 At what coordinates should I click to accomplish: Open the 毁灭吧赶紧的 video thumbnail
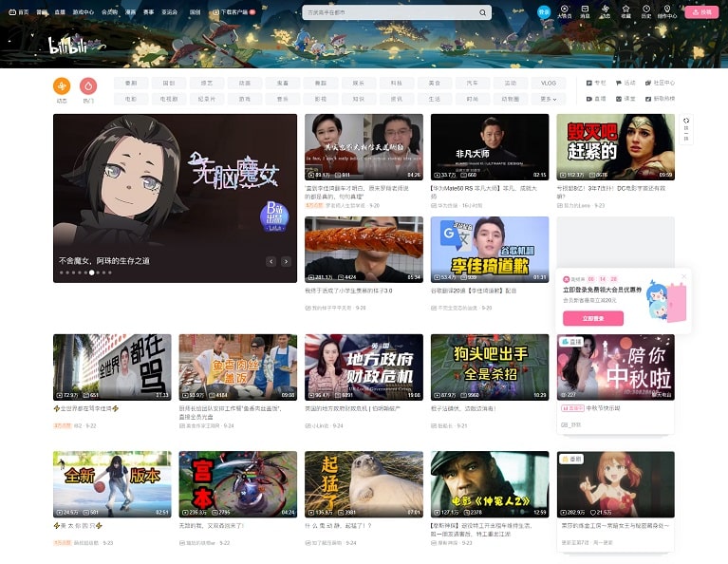click(616, 147)
